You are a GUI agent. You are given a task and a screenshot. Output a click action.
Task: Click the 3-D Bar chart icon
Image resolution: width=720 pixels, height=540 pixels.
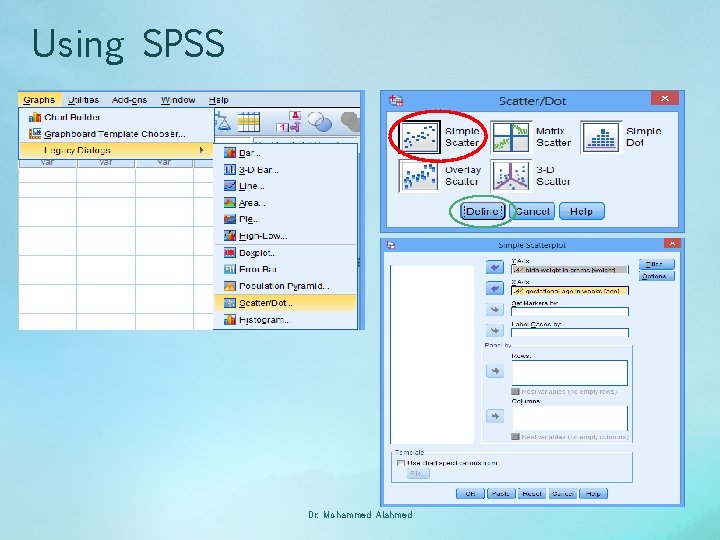[x=230, y=170]
